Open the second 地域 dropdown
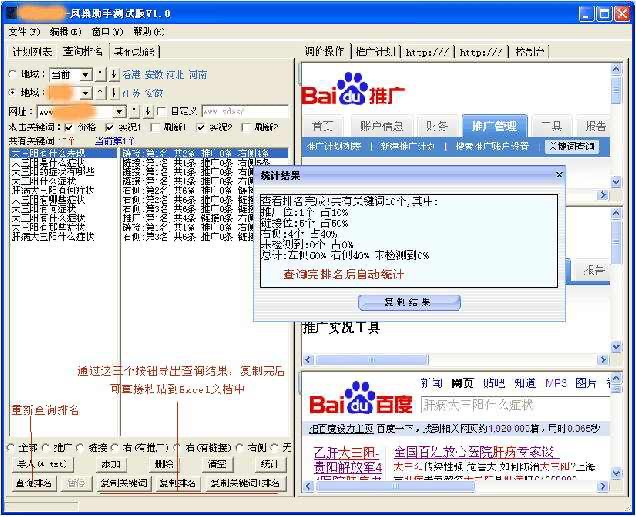 pos(85,93)
